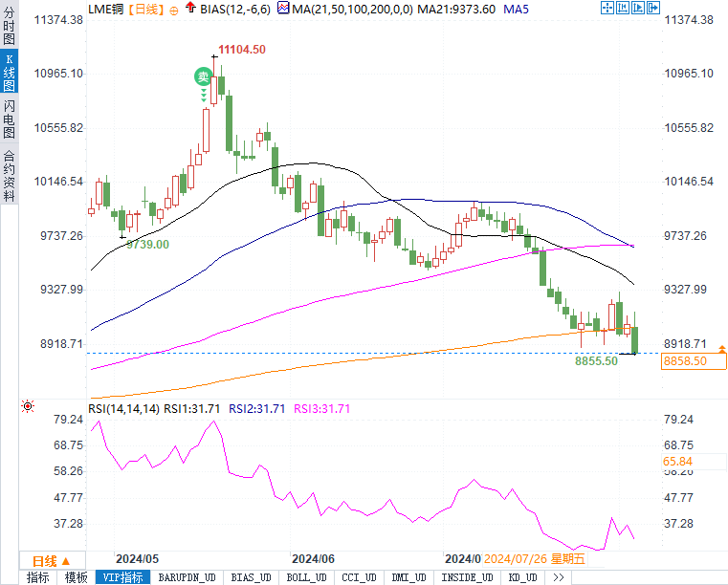This screenshot has width=728, height=585.
Task: Click the 9739.00 low price label
Action: click(x=147, y=245)
